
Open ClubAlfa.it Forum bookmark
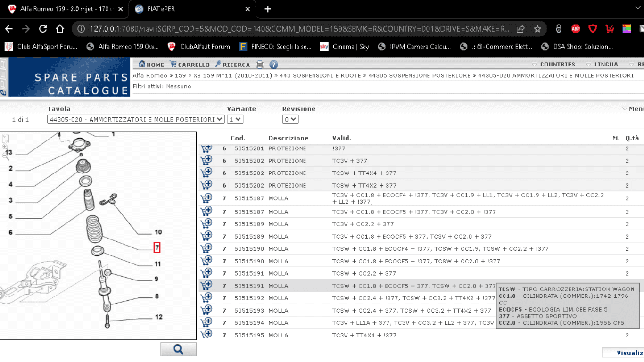pyautogui.click(x=198, y=47)
